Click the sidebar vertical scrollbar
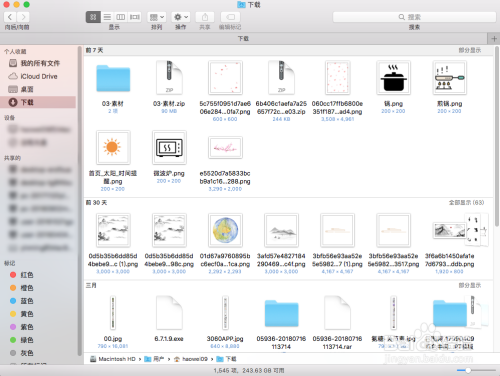The width and height of the screenshot is (500, 376). coord(80,200)
